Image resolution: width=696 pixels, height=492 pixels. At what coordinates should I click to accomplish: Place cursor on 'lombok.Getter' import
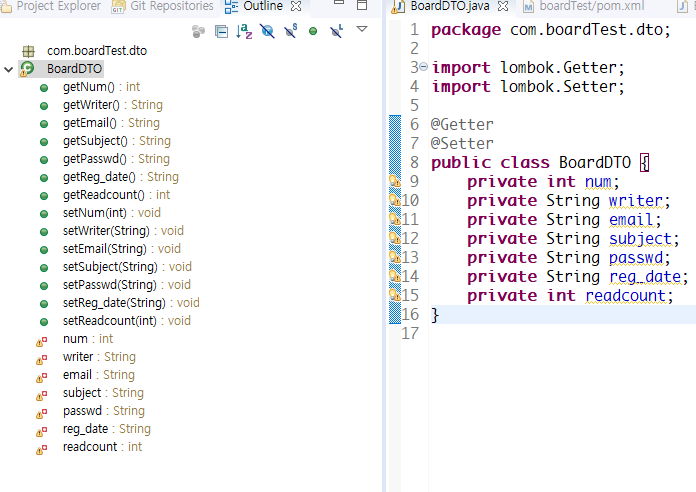pos(559,67)
